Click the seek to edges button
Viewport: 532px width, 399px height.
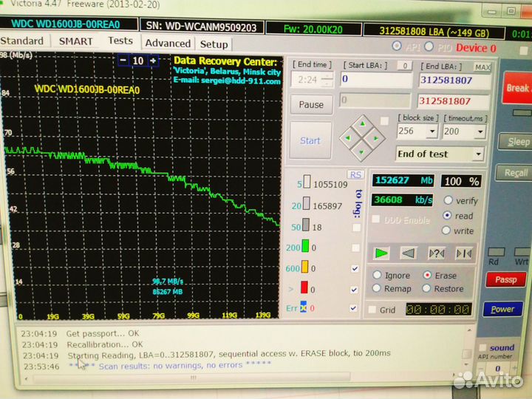(x=464, y=253)
